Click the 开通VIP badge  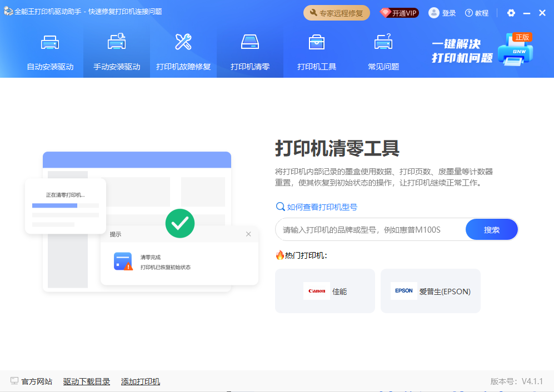[400, 13]
